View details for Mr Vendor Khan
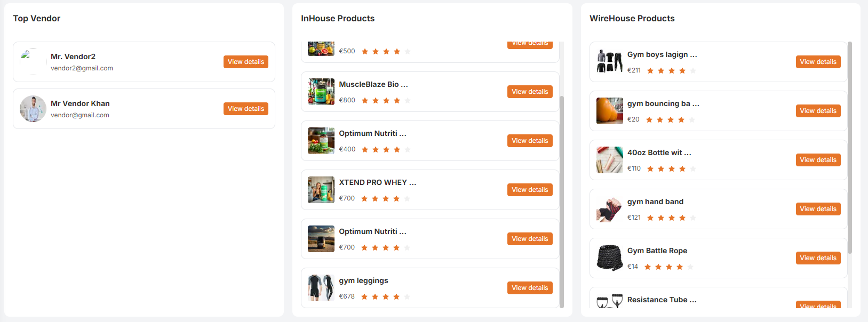868x322 pixels. click(245, 109)
